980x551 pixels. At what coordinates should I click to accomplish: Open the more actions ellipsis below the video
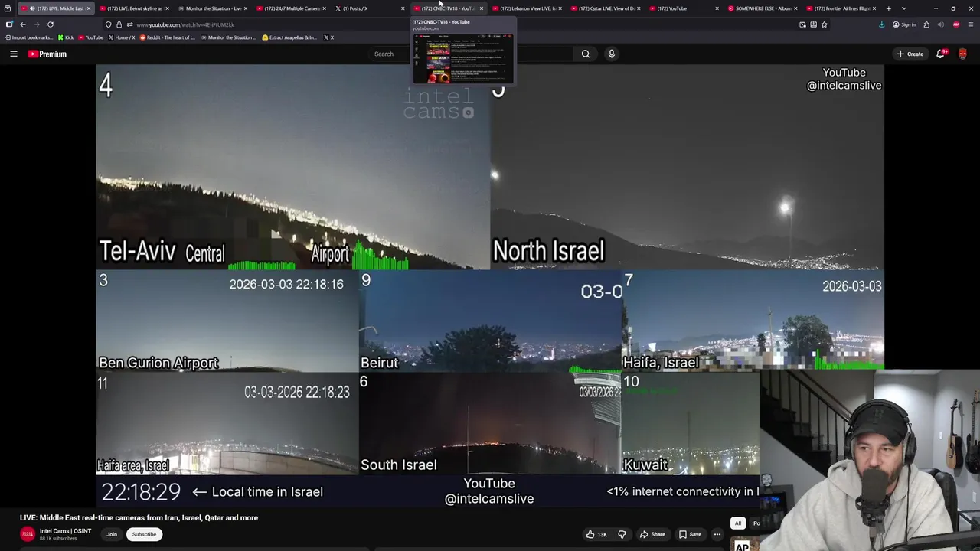717,534
